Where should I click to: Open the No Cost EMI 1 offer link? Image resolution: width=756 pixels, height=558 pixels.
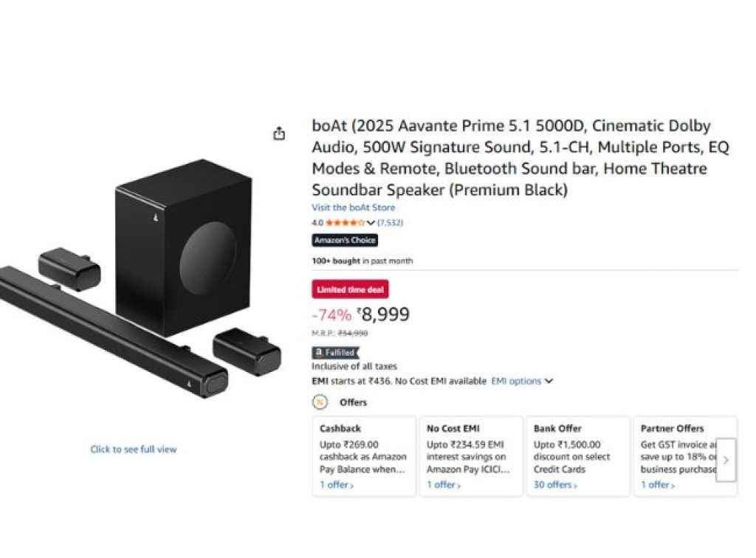click(x=443, y=485)
